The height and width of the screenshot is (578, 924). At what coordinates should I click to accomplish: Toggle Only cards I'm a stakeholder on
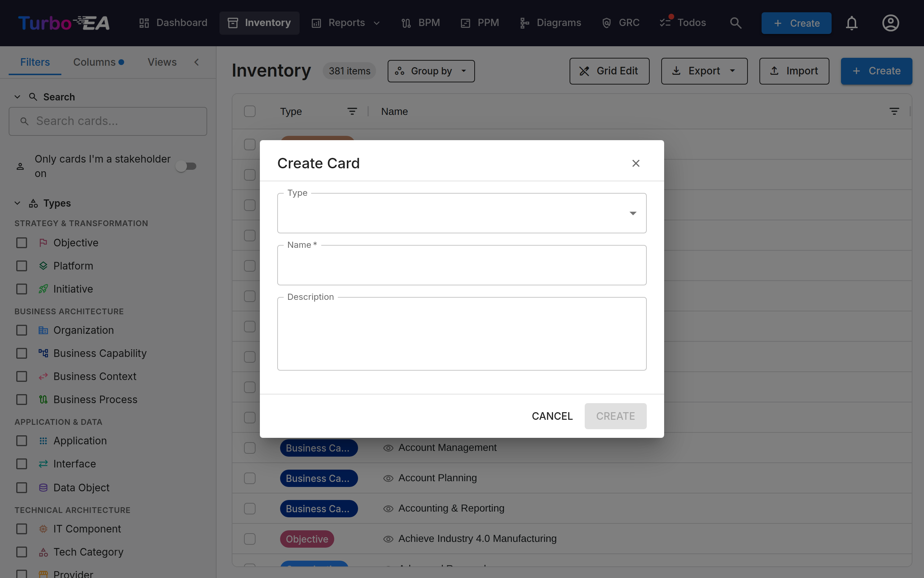point(186,166)
